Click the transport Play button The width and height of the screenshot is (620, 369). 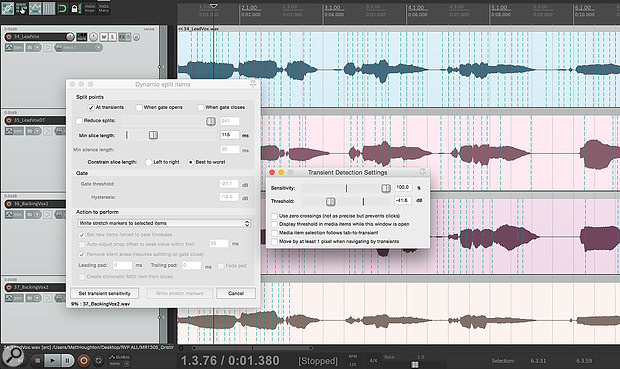(x=52, y=360)
